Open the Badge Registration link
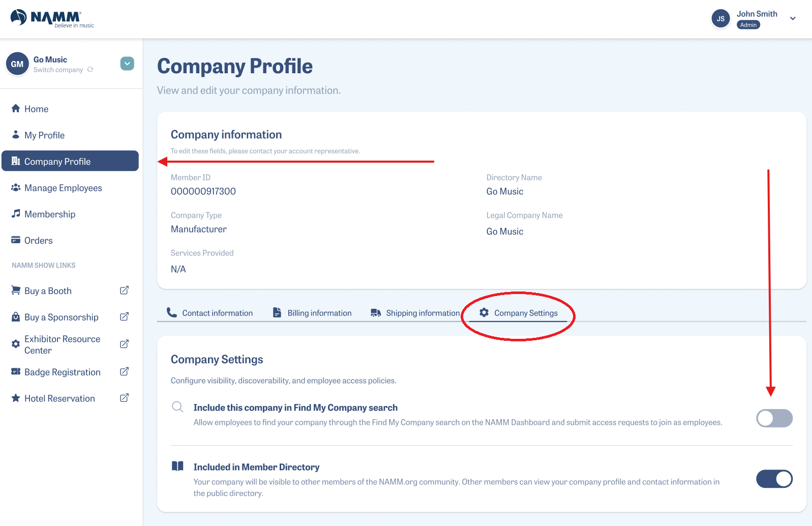Image resolution: width=812 pixels, height=526 pixels. 63,372
